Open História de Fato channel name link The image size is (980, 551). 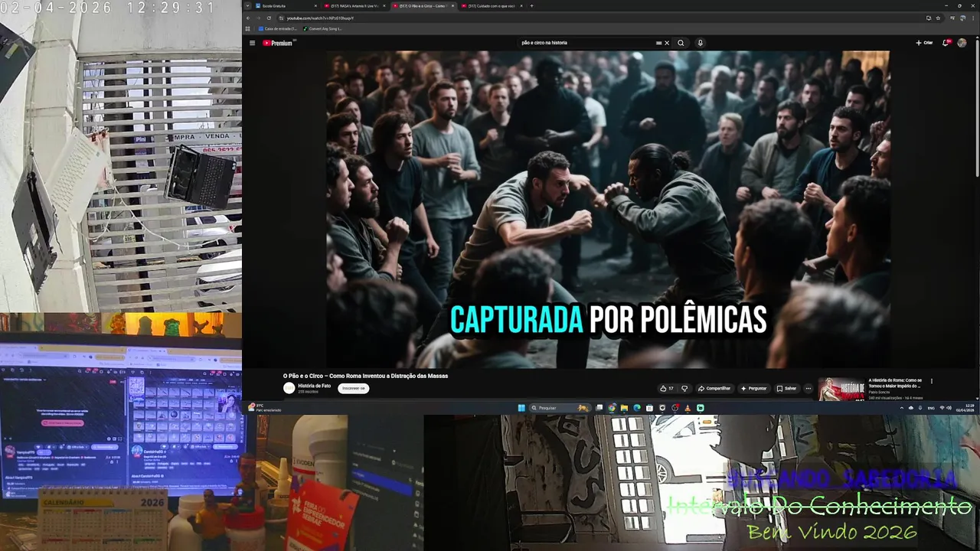(314, 386)
